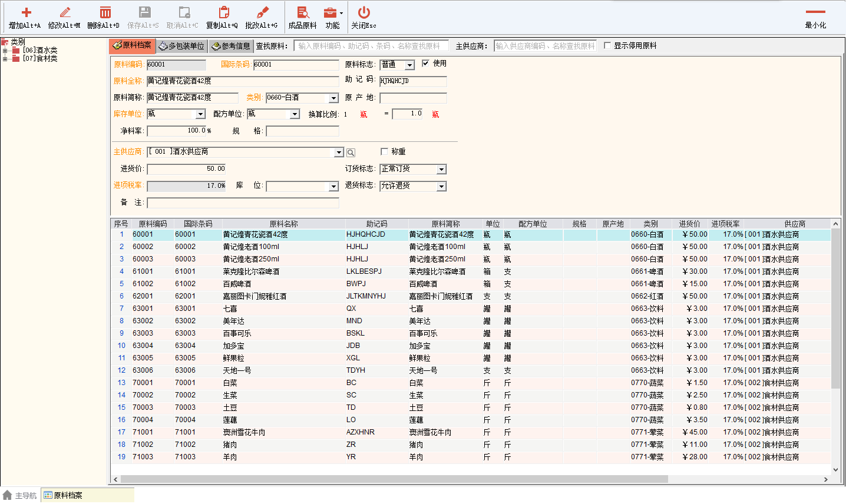Screen dimensions: 846x504
Task: Switch to the 多包装单位 tab
Action: click(182, 46)
